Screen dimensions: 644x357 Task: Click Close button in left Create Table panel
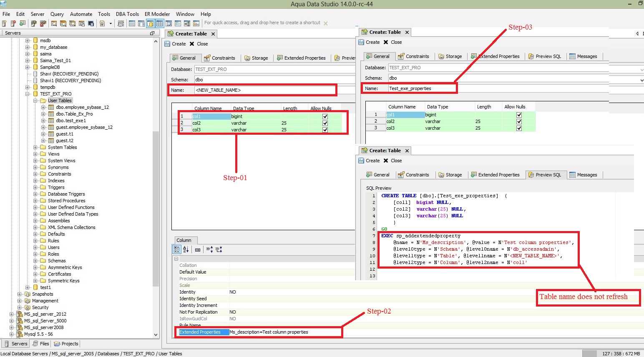(x=199, y=44)
